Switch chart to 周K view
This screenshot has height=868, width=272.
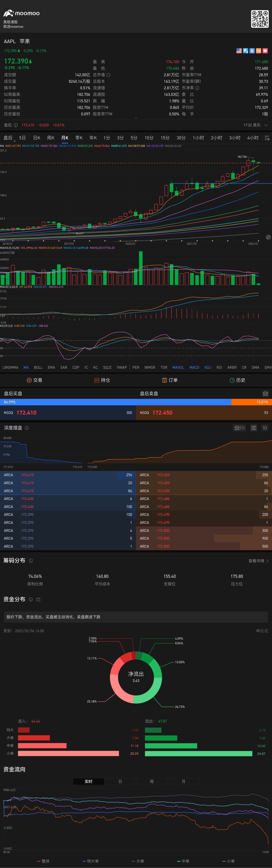pos(51,138)
